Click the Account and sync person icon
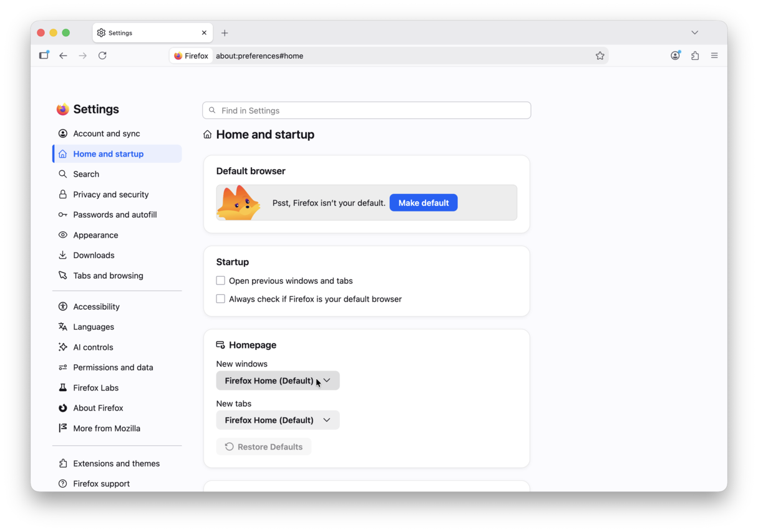758x532 pixels. click(x=63, y=133)
